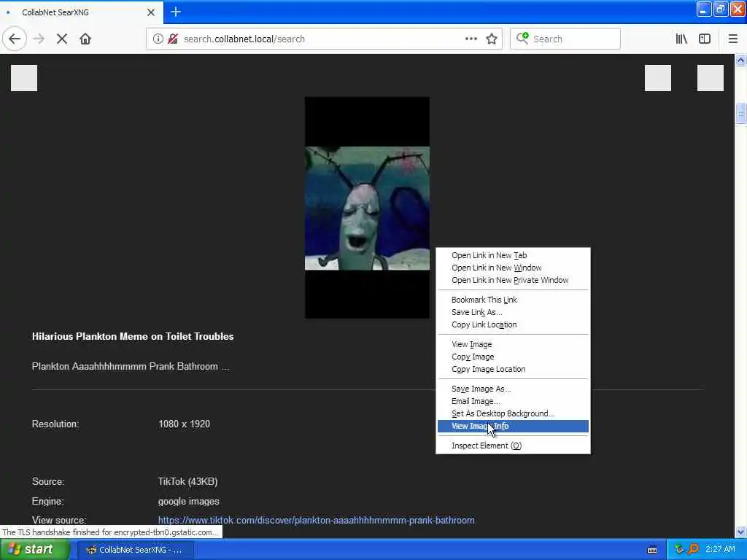The height and width of the screenshot is (560, 747).
Task: Click the Plankton meme image preview
Action: [x=367, y=208]
